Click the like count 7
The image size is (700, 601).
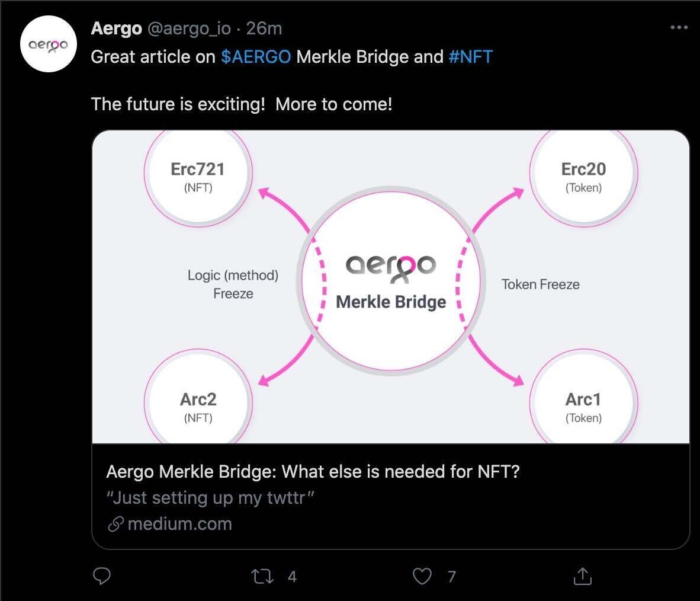pyautogui.click(x=452, y=576)
